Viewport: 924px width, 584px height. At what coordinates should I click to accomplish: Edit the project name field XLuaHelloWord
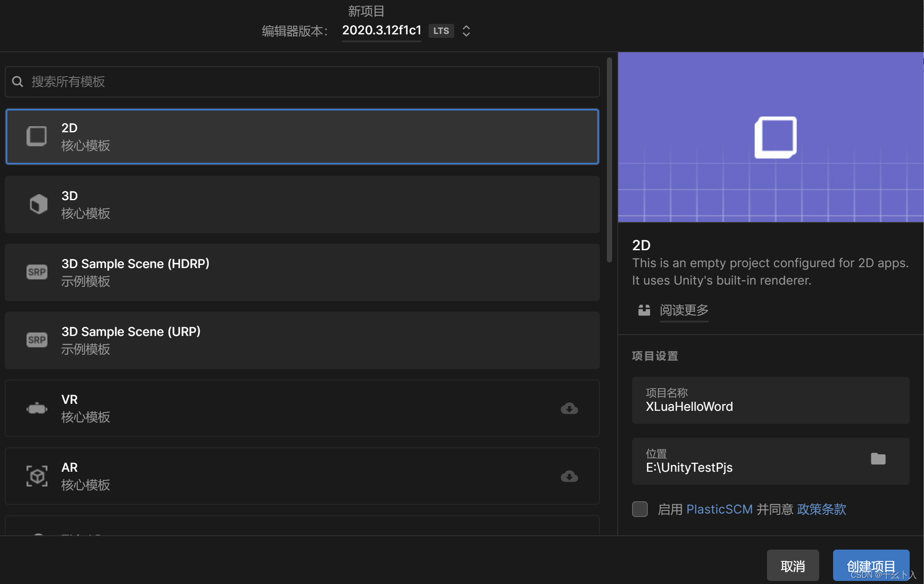(770, 400)
